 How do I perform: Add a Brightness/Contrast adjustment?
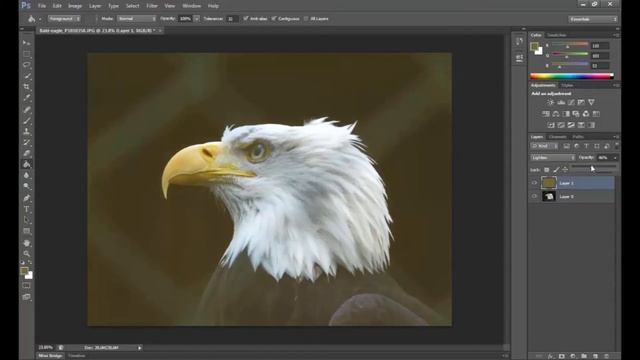(551, 102)
